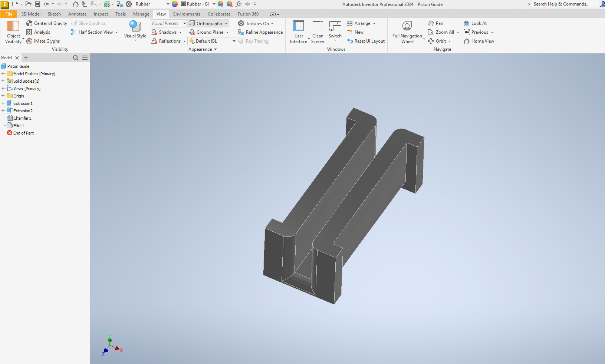The width and height of the screenshot is (605, 364).
Task: Open Analysis visibility option
Action: pos(38,32)
